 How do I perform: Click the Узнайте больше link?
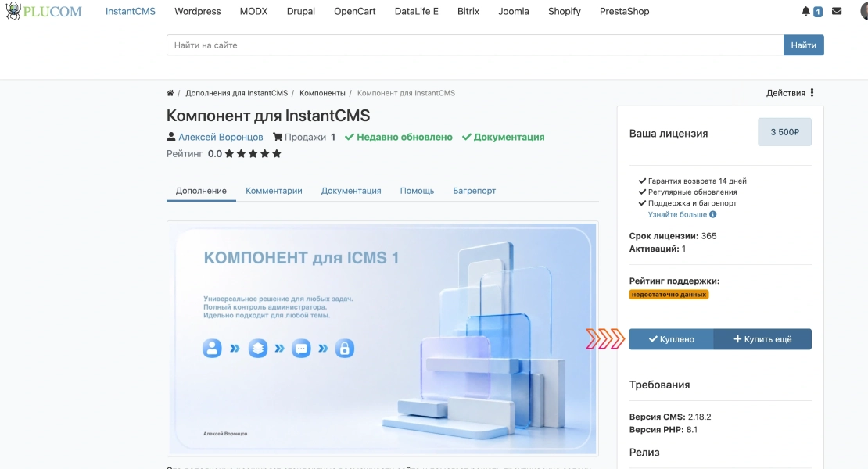click(677, 214)
